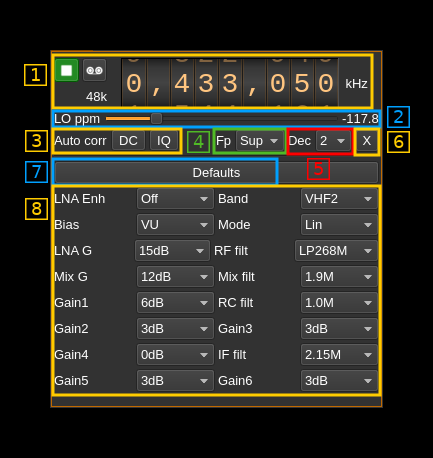Open the Bias dropdown showing VU

point(175,225)
